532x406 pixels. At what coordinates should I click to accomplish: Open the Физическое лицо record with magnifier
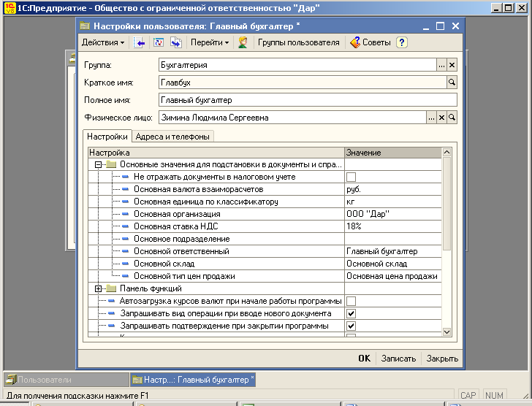tap(452, 118)
